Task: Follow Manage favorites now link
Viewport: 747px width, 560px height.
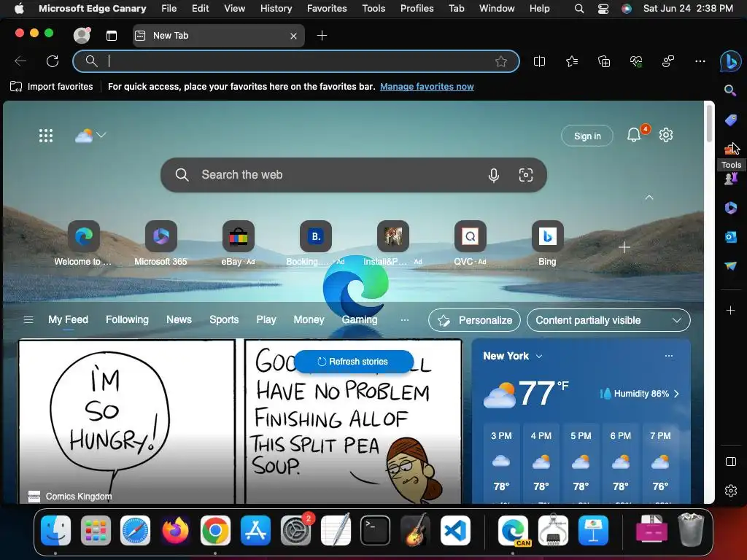Action: coord(427,87)
